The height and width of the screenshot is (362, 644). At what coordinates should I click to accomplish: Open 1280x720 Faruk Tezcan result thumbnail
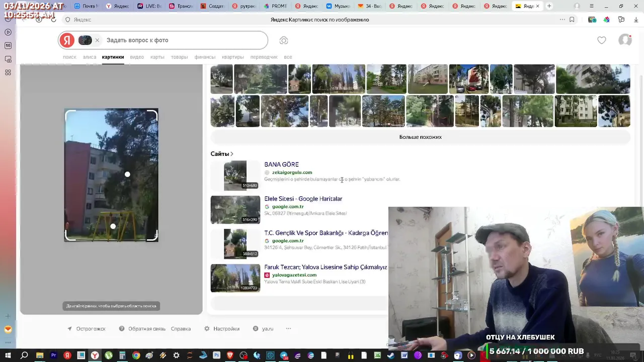tap(235, 278)
